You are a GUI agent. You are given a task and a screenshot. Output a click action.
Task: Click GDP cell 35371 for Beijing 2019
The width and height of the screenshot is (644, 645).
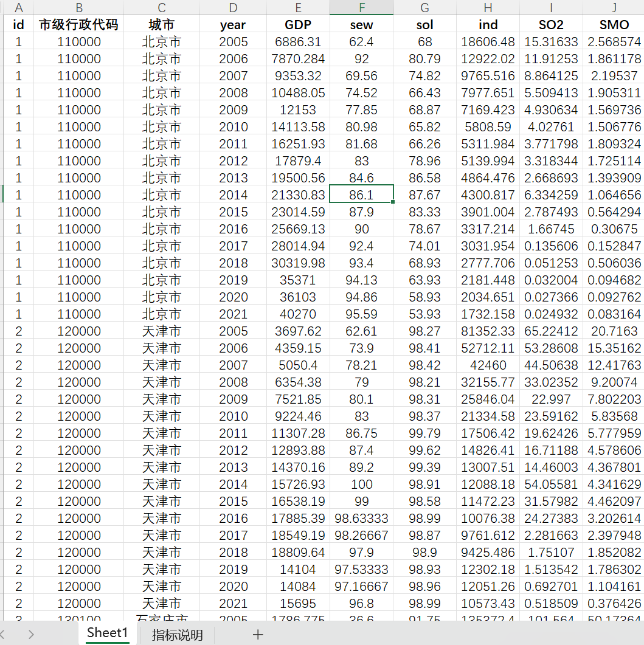[x=299, y=280]
